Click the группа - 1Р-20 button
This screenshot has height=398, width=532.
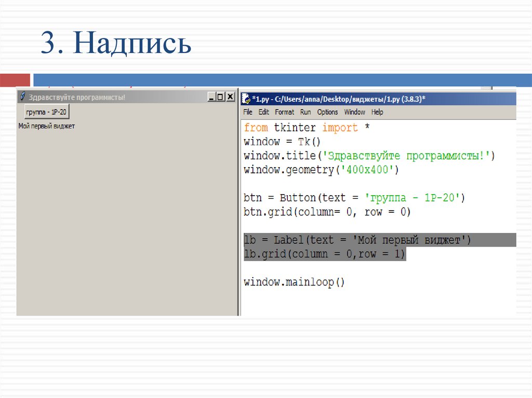(47, 112)
